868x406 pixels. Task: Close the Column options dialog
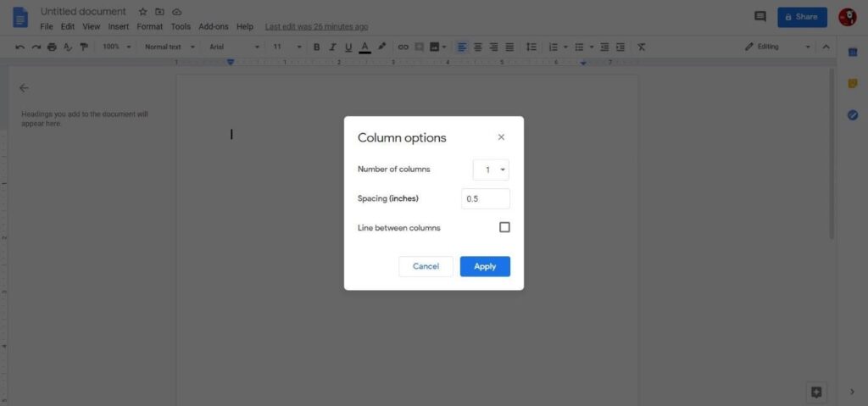pyautogui.click(x=501, y=137)
